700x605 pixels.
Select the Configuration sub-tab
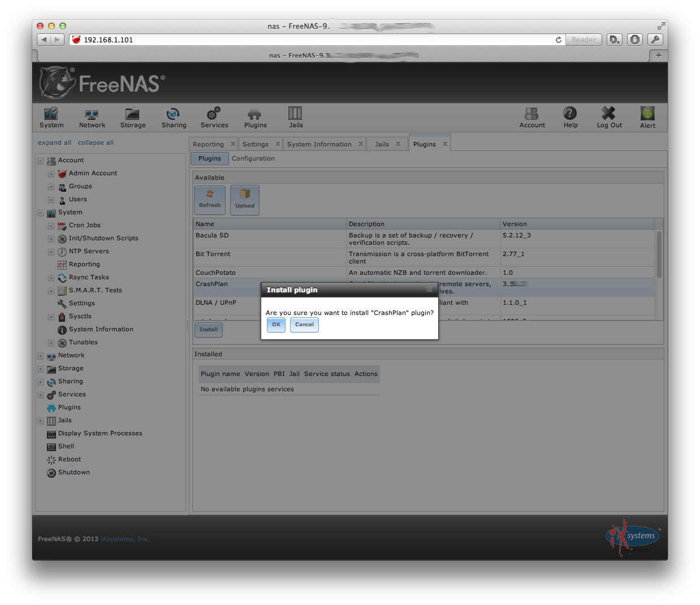pos(253,158)
